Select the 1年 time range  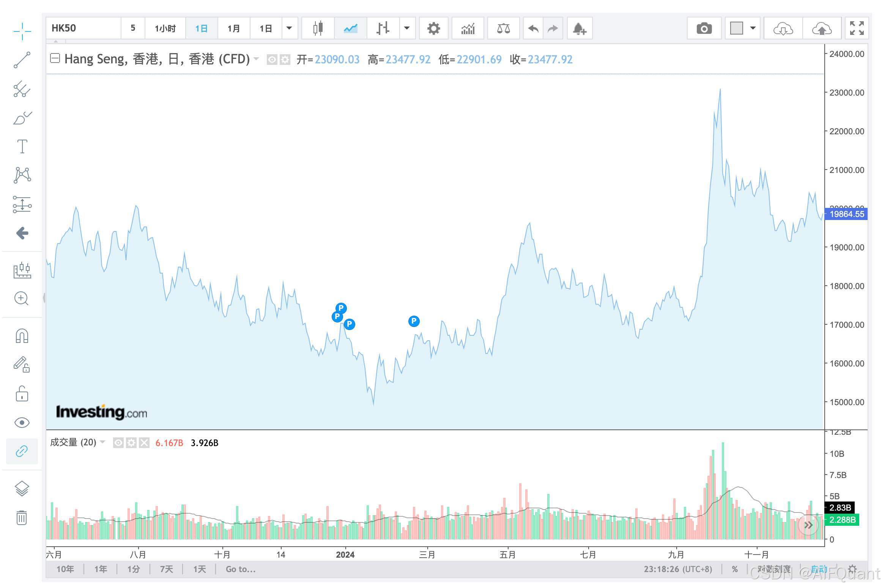pyautogui.click(x=101, y=569)
